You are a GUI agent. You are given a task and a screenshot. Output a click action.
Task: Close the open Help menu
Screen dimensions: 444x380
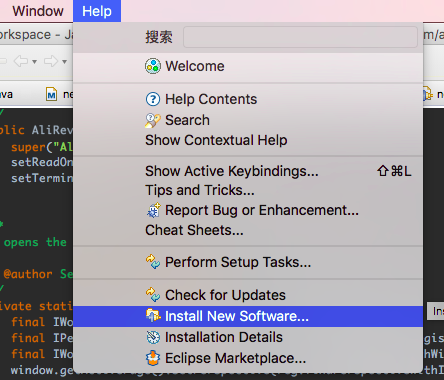[x=97, y=11]
